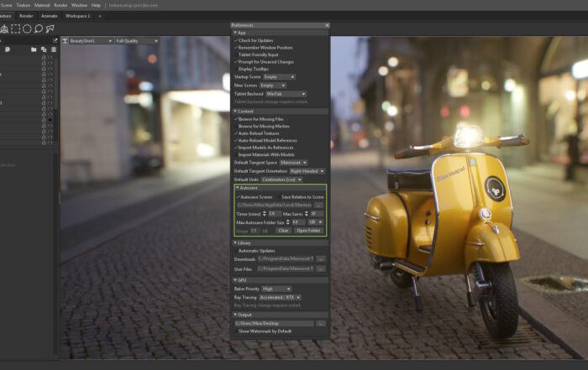Open the Full Quality viewport dropdown

137,41
